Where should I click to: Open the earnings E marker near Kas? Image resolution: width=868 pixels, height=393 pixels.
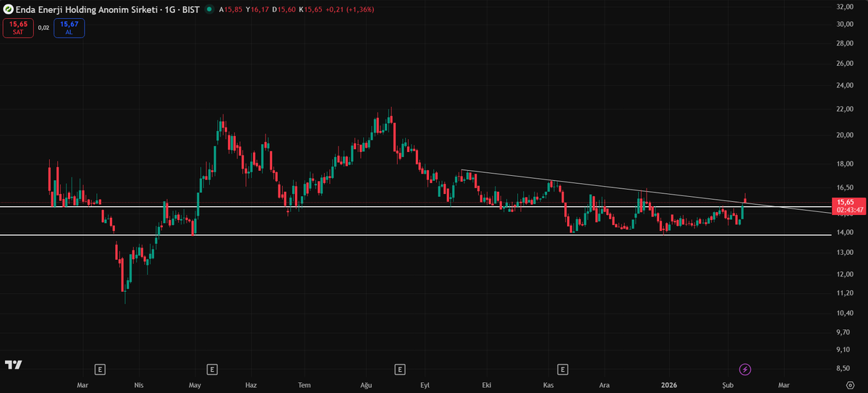(x=562, y=369)
